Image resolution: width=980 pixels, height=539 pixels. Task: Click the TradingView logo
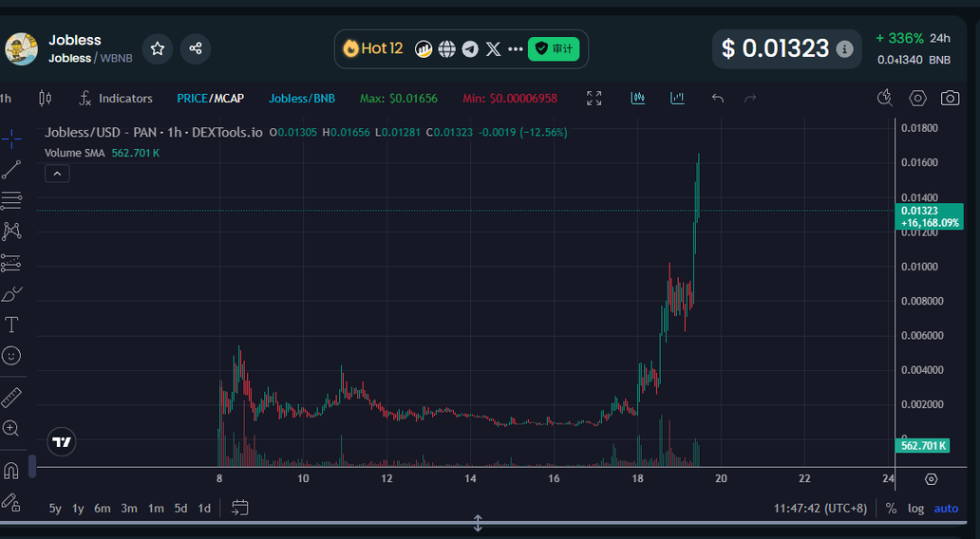(x=61, y=442)
